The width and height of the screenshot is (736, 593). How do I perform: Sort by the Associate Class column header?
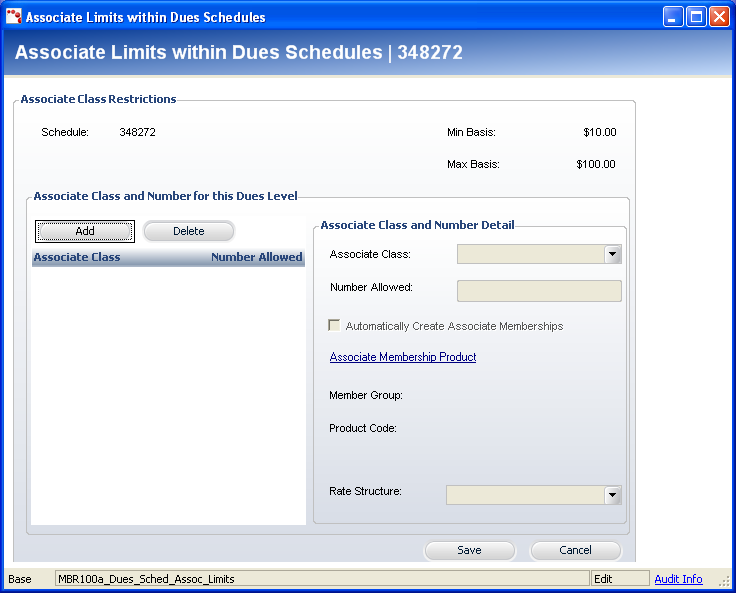pyautogui.click(x=77, y=257)
